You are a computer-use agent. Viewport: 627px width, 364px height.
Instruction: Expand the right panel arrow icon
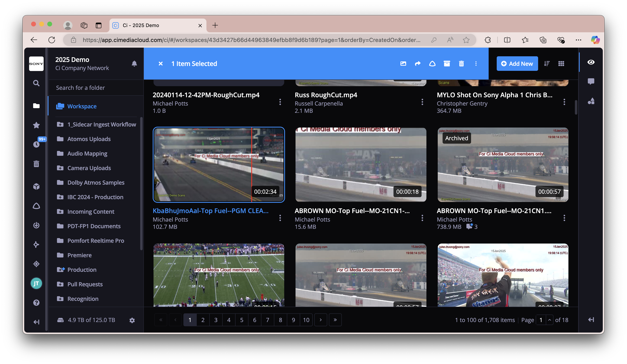(x=591, y=320)
